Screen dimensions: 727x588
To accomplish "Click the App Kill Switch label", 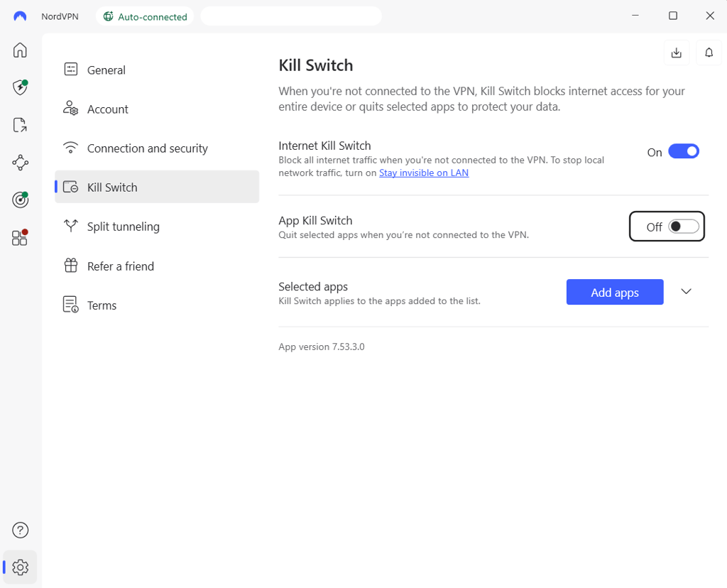I will pos(315,221).
